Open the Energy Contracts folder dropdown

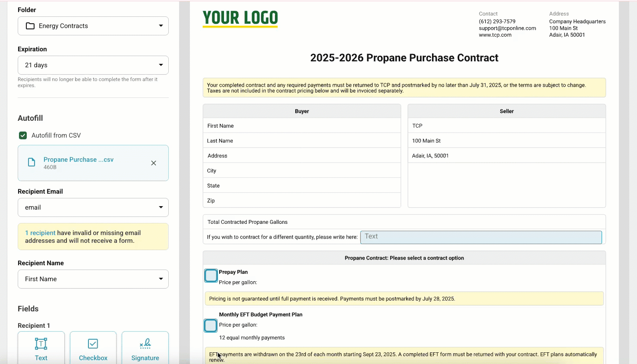click(x=93, y=26)
